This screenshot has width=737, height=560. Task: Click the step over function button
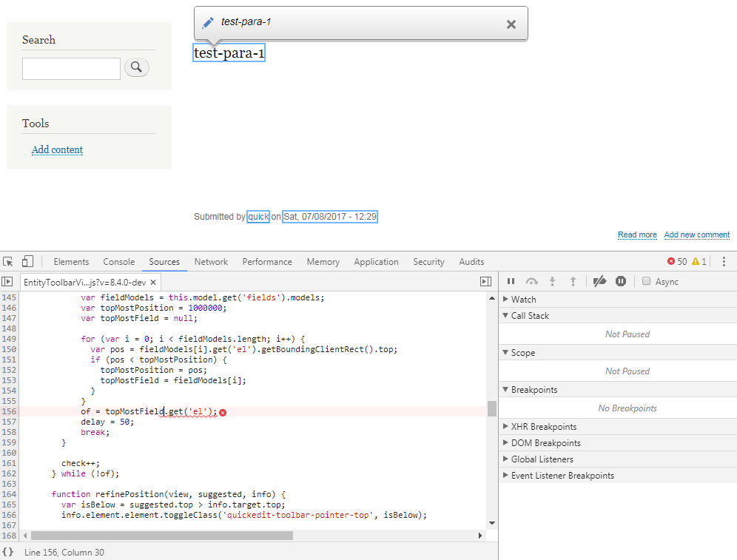[531, 281]
